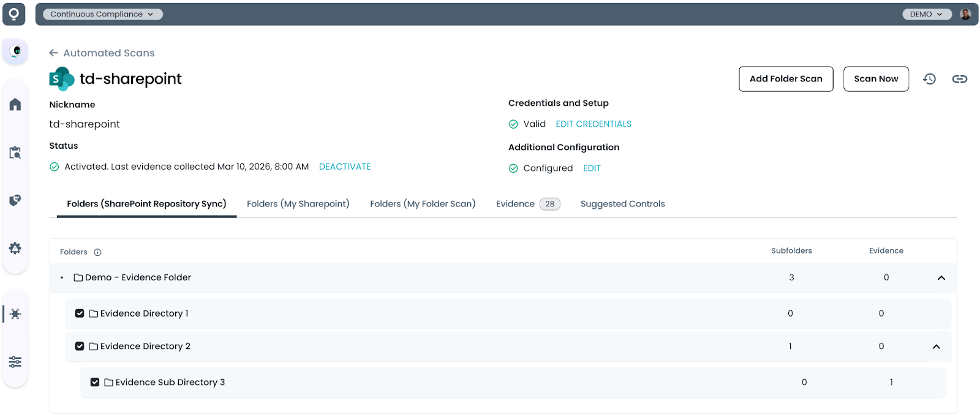
Task: Click folder icon of Evidence Directory 1
Action: [x=94, y=313]
